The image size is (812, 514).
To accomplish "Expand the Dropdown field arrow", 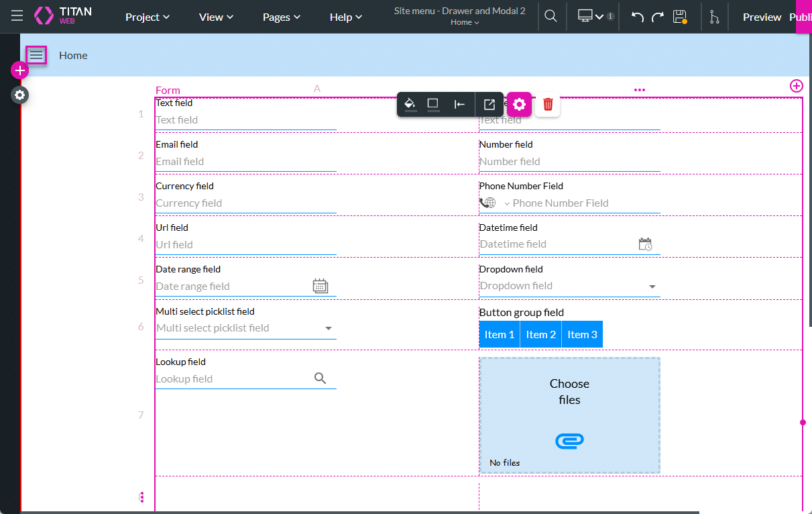I will (652, 287).
